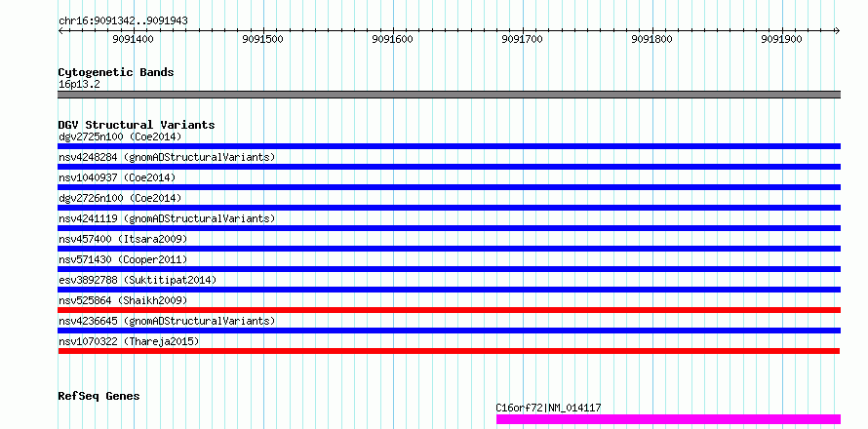Click the 16p13.2 band label

click(79, 84)
